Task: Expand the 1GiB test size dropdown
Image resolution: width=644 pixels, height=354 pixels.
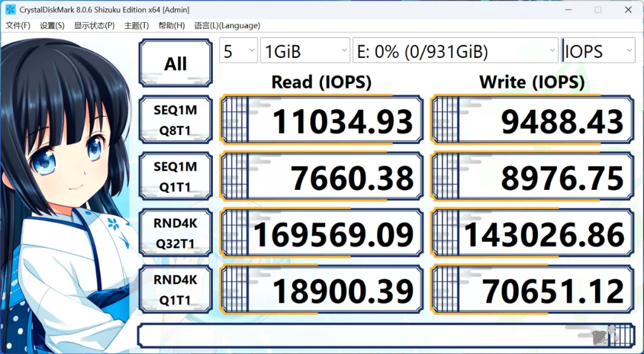Action: 305,51
